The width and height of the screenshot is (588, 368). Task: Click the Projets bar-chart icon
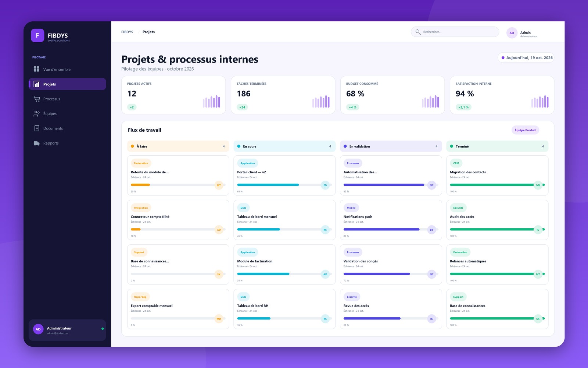[x=36, y=84]
